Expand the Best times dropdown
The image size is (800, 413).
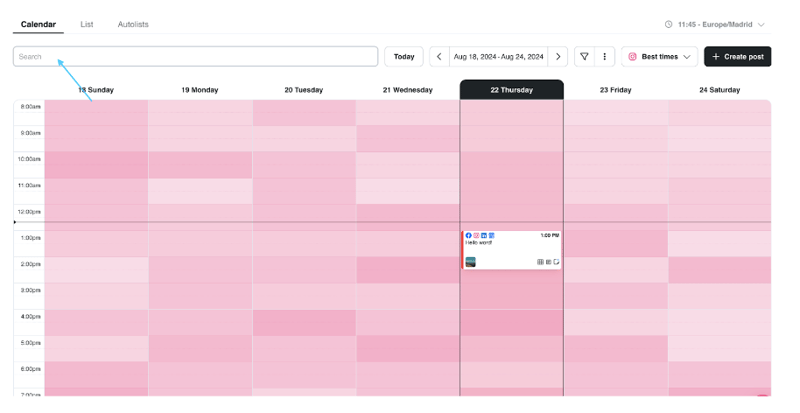click(659, 57)
